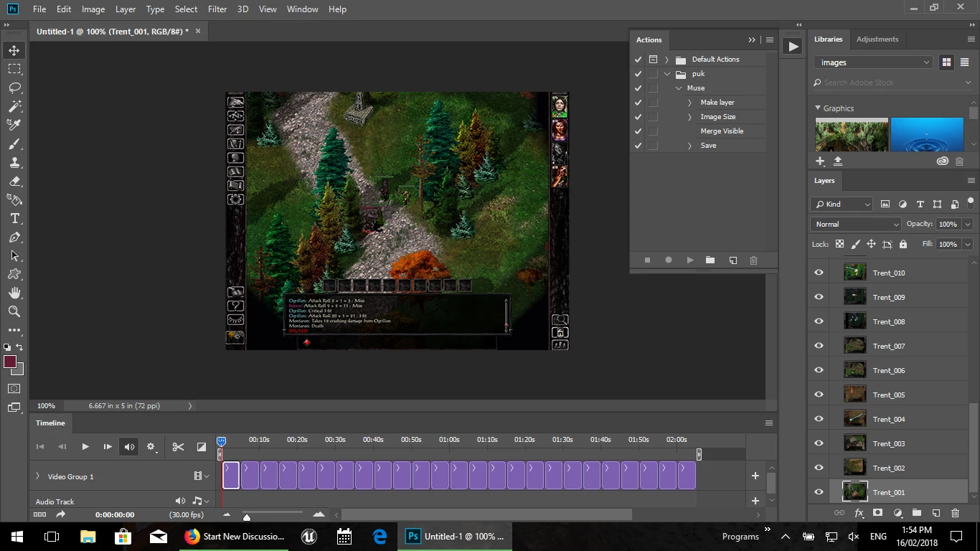Viewport: 980px width, 551px height.
Task: Select the Brush tool
Action: click(14, 143)
